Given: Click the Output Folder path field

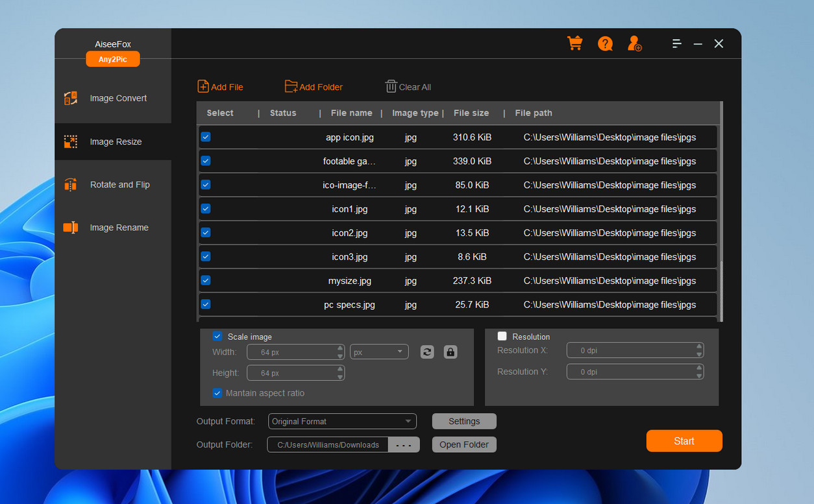Looking at the screenshot, I should [x=328, y=444].
